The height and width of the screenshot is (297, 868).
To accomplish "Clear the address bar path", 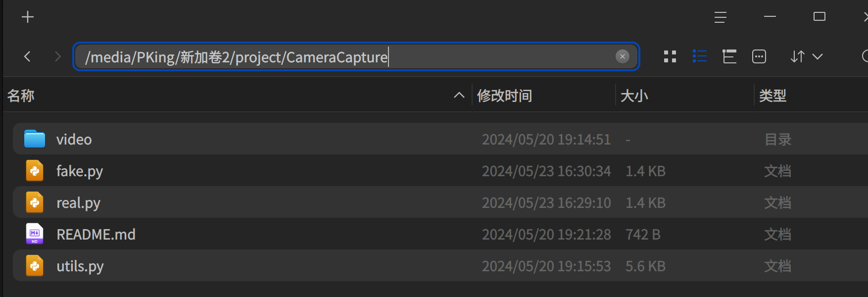I will tap(622, 56).
